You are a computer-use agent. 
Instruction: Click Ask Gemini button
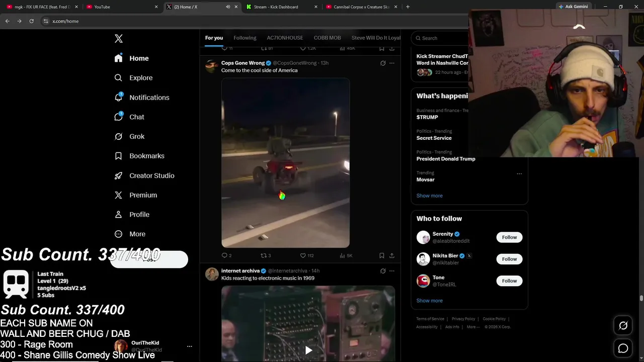pos(573,7)
